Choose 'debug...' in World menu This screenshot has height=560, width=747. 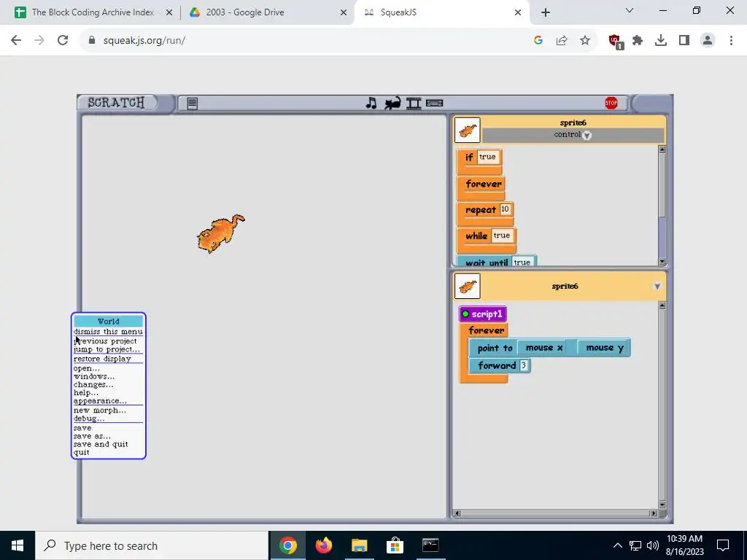coord(108,418)
